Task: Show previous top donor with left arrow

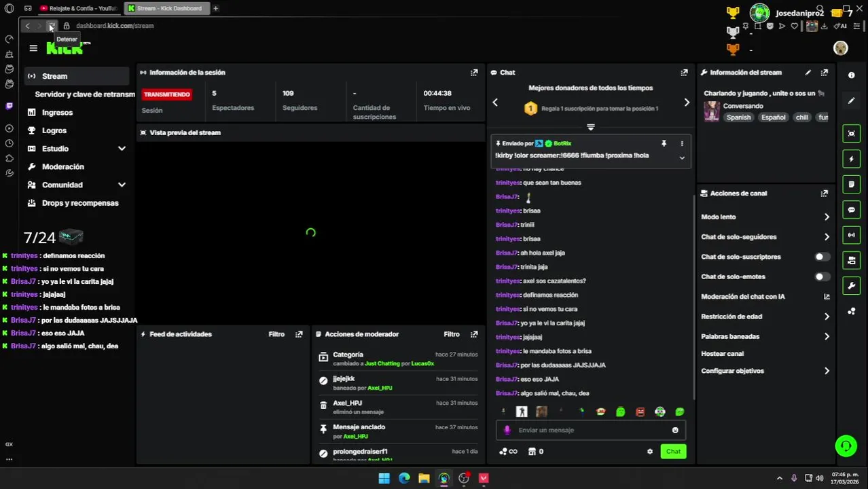Action: (x=495, y=103)
